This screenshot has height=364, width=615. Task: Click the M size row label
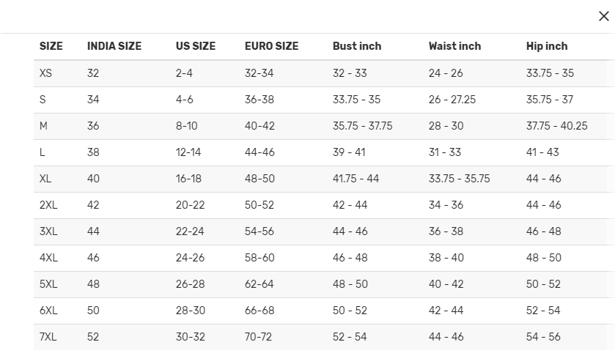pos(43,126)
